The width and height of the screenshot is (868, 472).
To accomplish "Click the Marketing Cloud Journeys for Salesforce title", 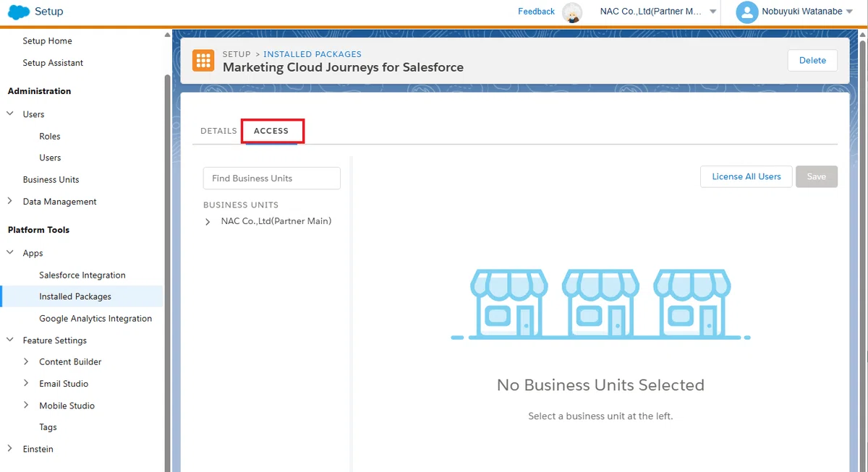I will tap(343, 67).
